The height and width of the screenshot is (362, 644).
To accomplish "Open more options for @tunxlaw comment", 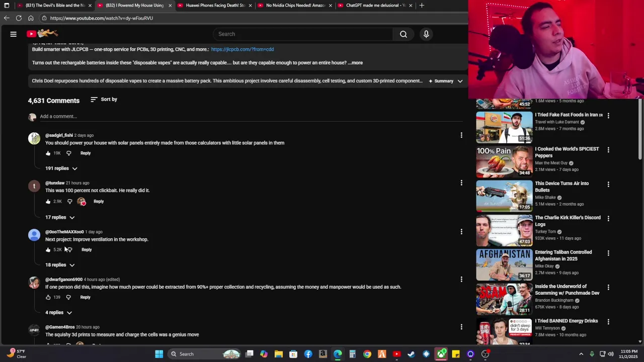I will click(461, 183).
